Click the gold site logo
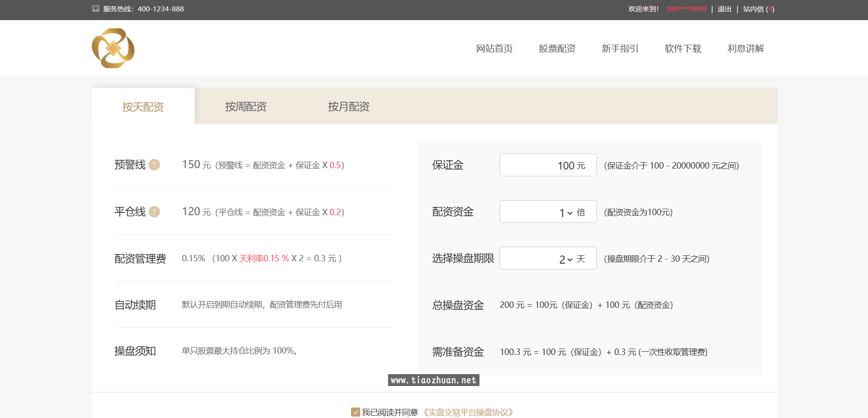The height and width of the screenshot is (418, 868). (x=113, y=48)
